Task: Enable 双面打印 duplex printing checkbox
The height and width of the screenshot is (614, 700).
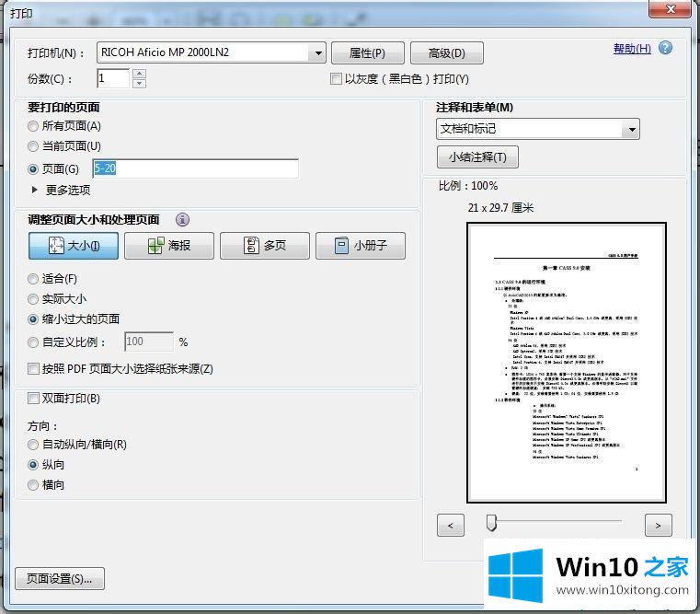Action: 33,399
